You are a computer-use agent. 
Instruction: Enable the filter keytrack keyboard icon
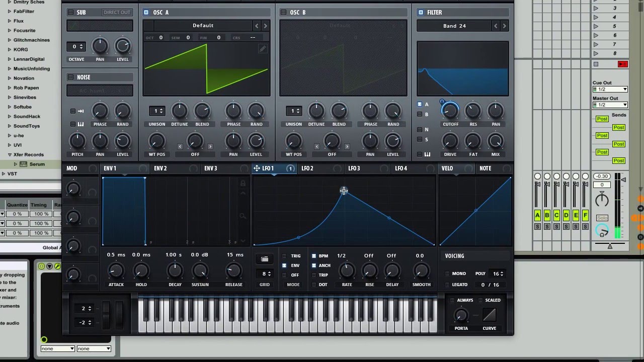pyautogui.click(x=427, y=154)
